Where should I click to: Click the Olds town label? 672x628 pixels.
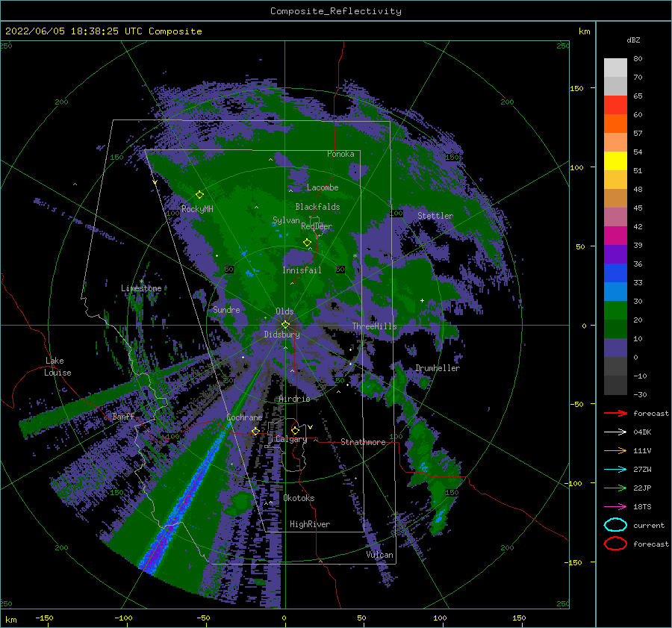coord(284,311)
